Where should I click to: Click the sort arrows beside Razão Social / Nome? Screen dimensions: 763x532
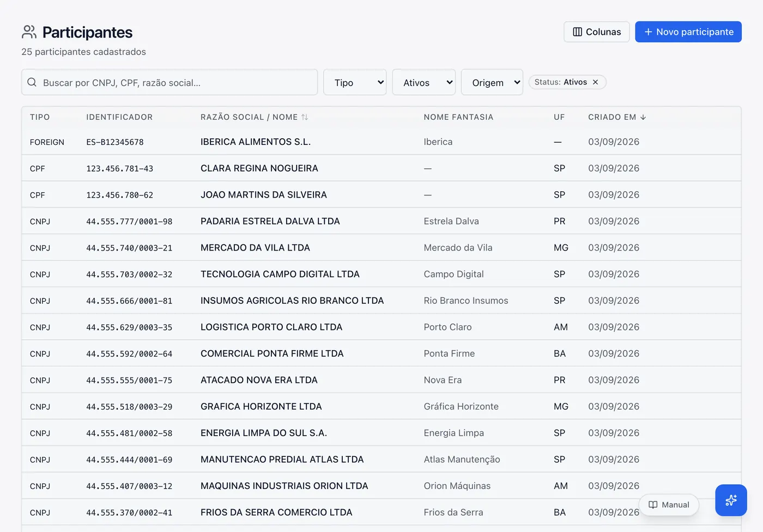click(x=305, y=117)
